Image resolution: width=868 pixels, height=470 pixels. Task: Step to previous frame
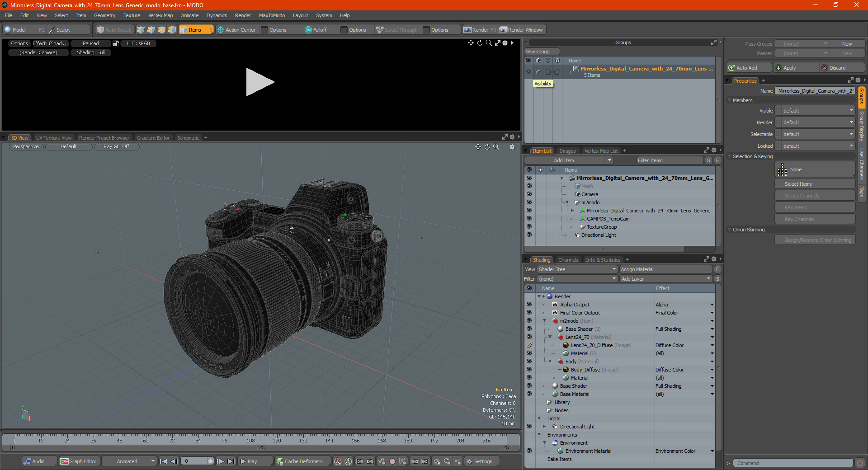point(174,461)
